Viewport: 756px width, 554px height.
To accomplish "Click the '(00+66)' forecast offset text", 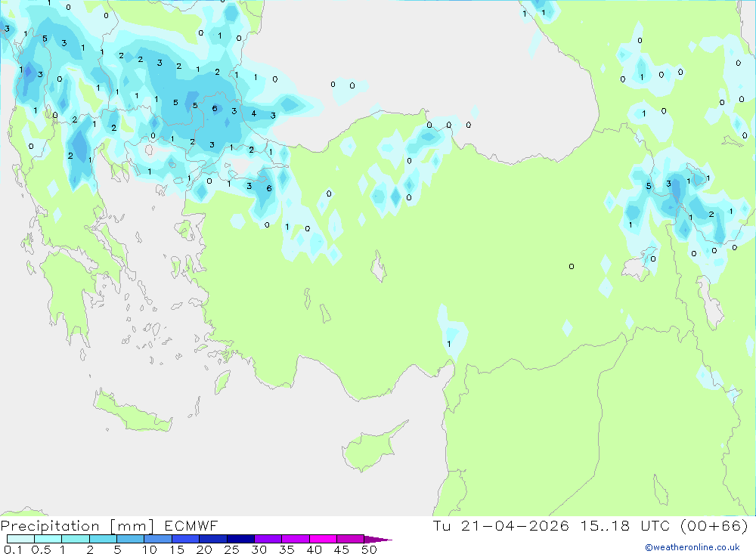I will (x=714, y=525).
